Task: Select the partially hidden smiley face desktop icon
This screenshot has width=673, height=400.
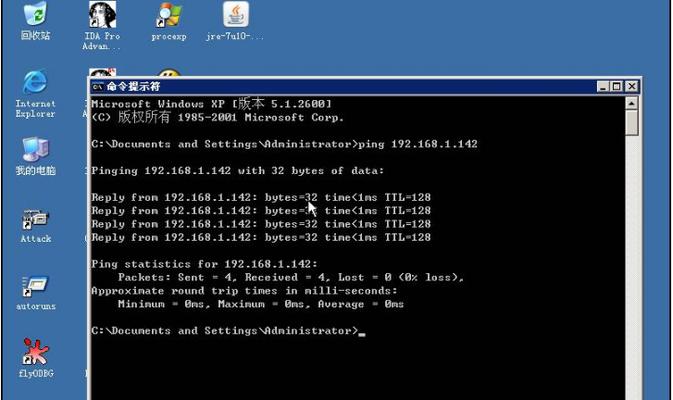Action: pos(169,74)
